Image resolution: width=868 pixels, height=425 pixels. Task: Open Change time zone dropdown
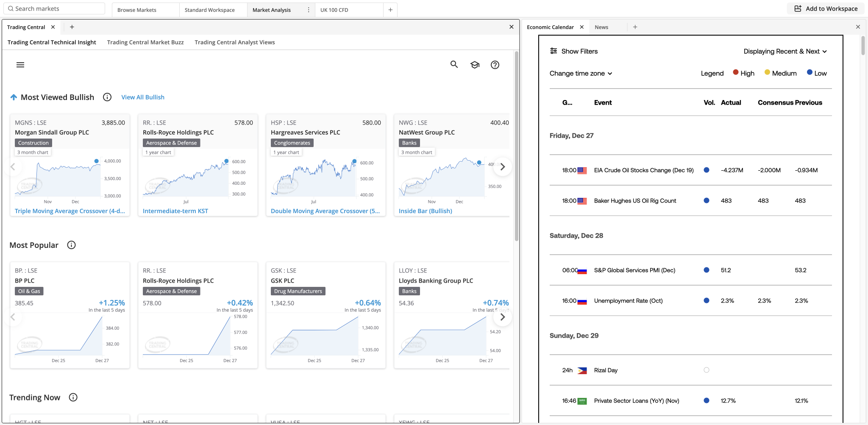pos(581,73)
